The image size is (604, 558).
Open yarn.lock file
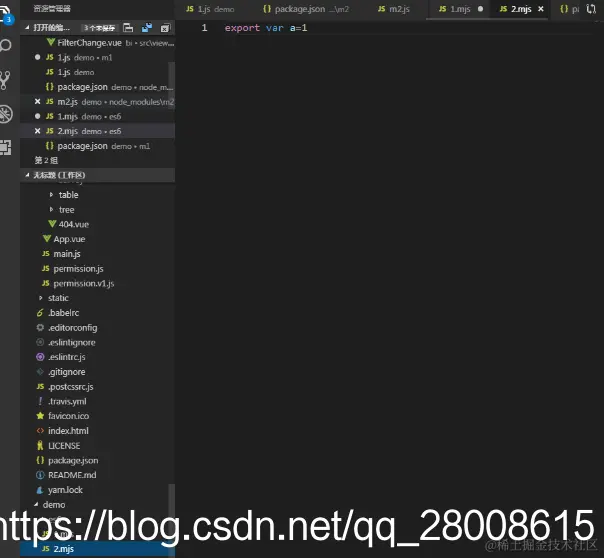pos(97,490)
